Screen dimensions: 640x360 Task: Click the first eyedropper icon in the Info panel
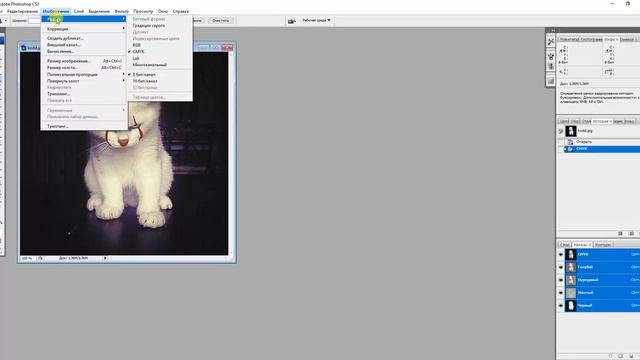pyautogui.click(x=561, y=50)
